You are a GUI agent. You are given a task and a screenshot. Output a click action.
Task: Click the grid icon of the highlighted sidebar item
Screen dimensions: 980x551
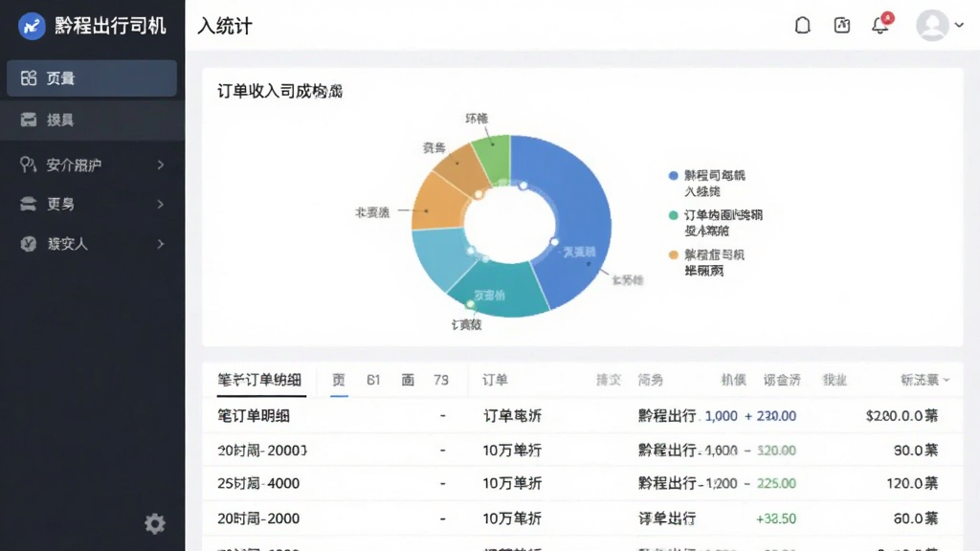click(29, 78)
